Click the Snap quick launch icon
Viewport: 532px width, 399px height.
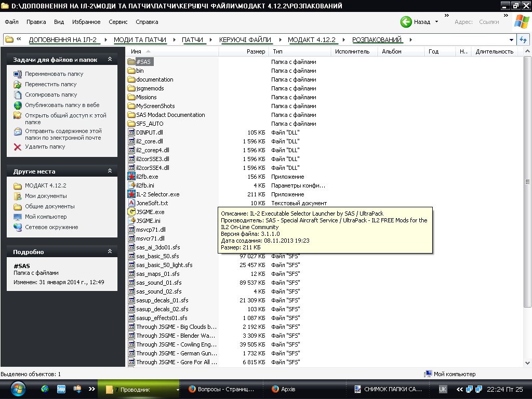tap(61, 389)
